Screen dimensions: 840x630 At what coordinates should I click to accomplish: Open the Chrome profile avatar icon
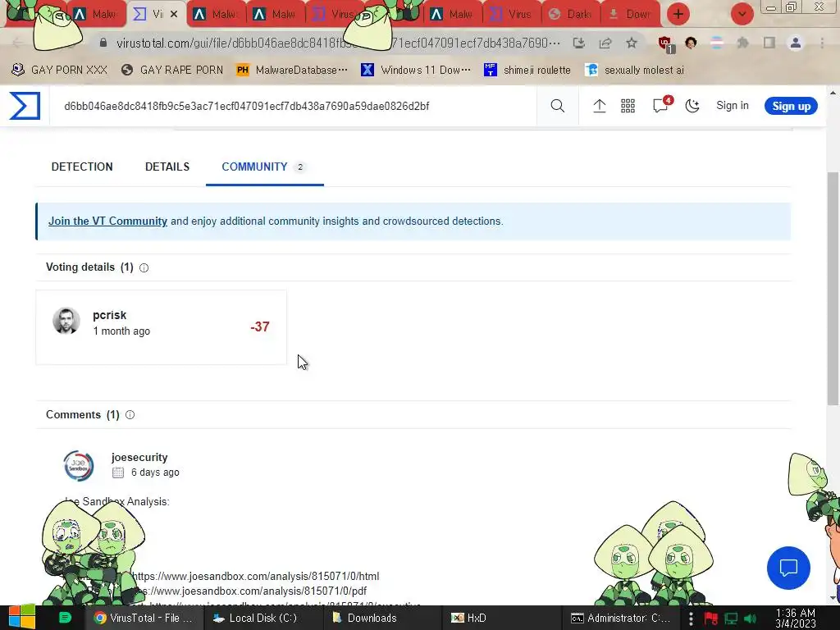(x=796, y=43)
